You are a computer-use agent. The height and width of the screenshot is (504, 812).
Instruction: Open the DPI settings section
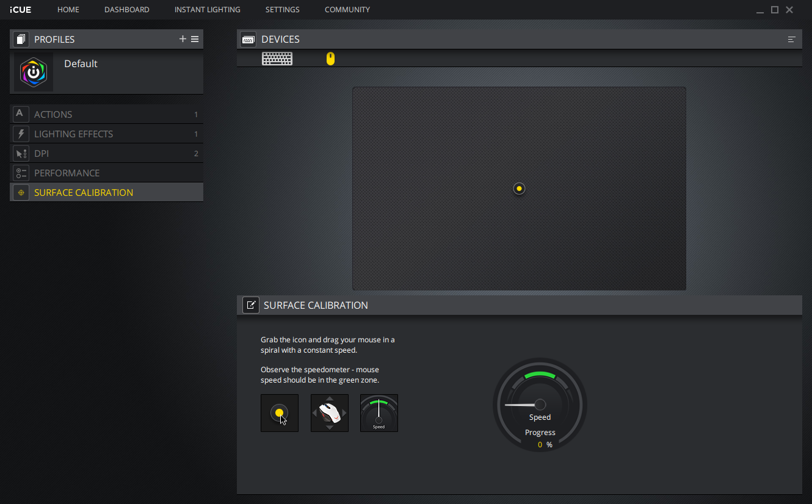point(42,153)
